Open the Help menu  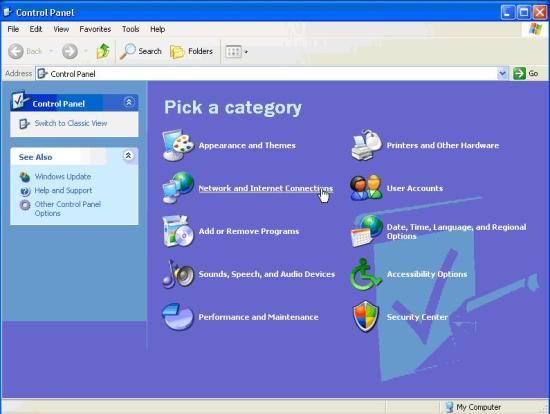[x=157, y=29]
